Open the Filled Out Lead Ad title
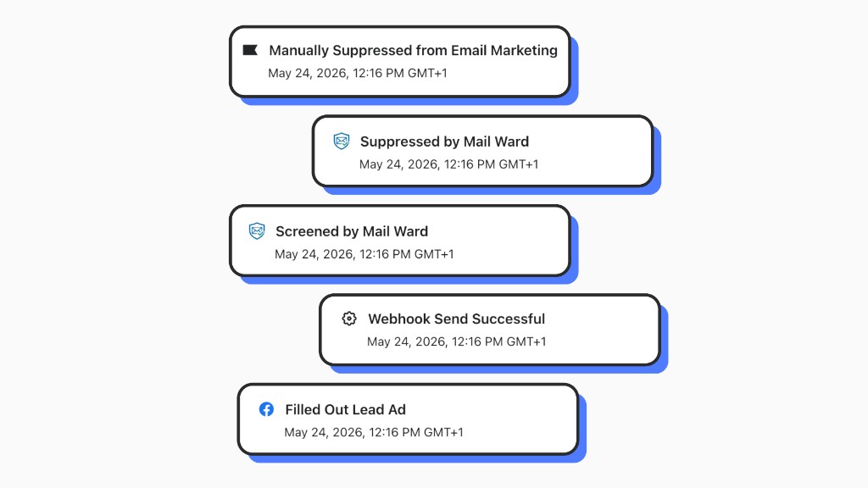This screenshot has width=868, height=488. [346, 409]
